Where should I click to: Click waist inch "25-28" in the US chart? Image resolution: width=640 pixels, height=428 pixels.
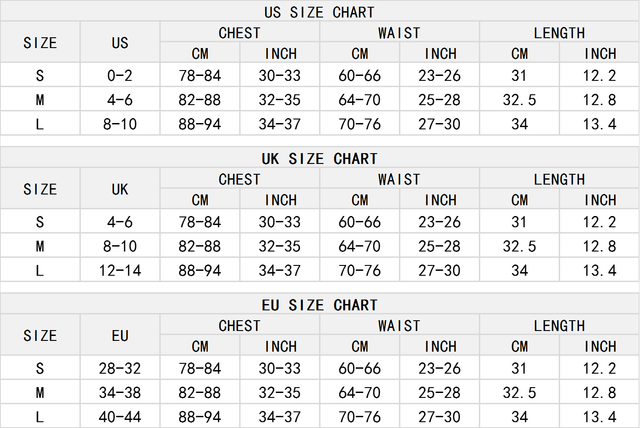click(440, 100)
